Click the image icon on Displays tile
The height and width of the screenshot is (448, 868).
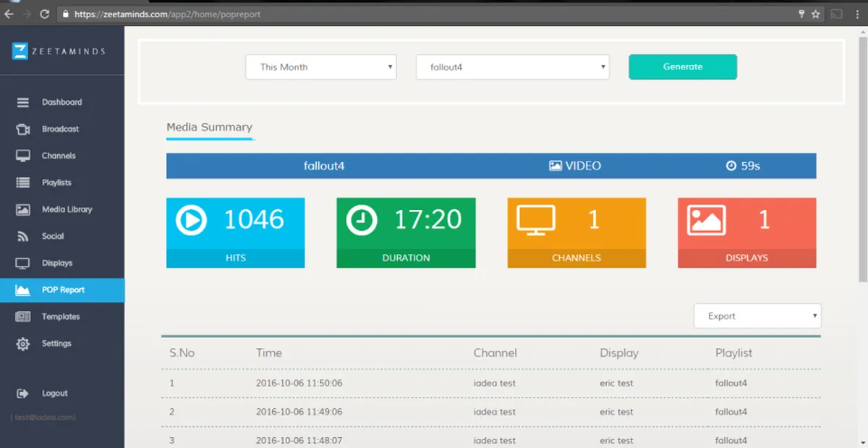pos(706,220)
